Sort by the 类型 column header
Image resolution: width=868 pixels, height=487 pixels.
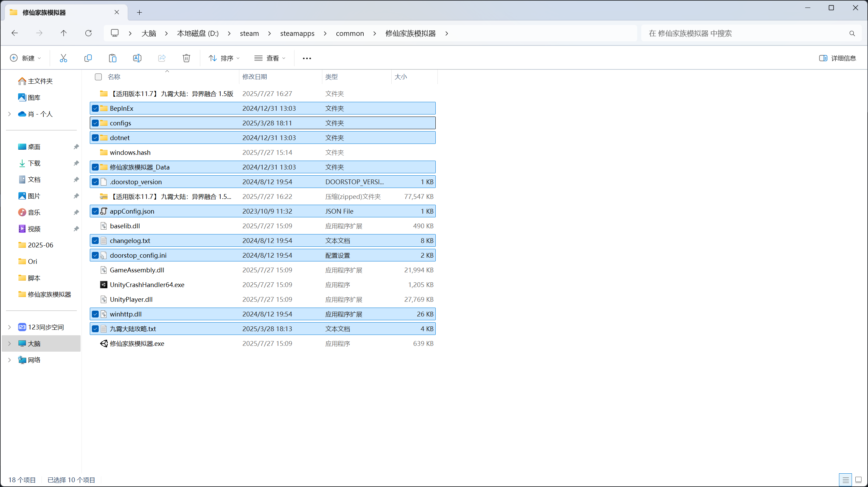pyautogui.click(x=356, y=77)
